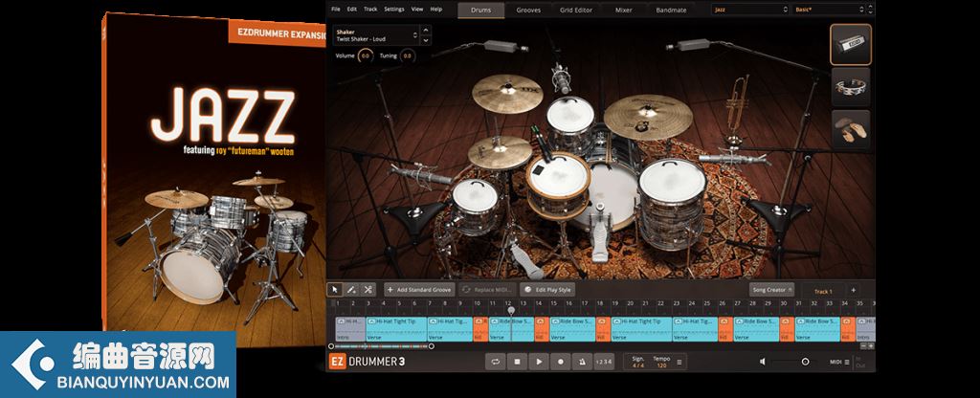Click bar 23 on the timeline ruler
The width and height of the screenshot is (980, 398).
point(677,303)
